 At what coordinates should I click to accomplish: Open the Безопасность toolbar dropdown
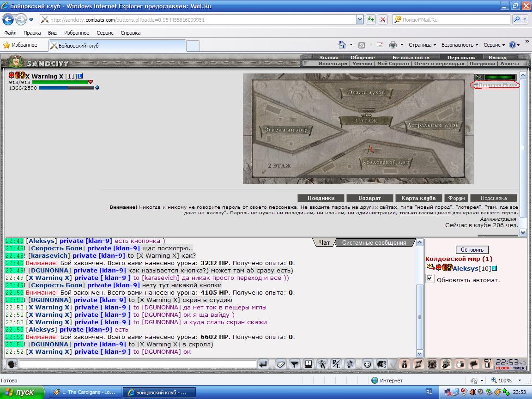coord(459,45)
